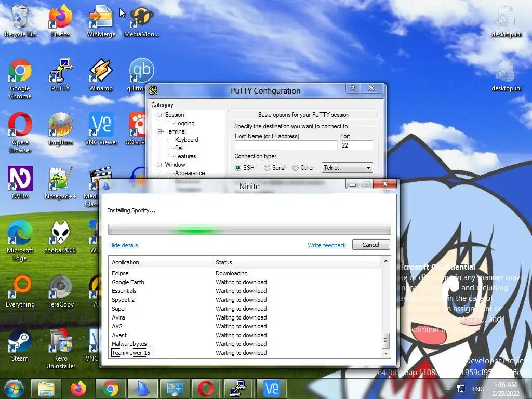Click the Ninite taskbar icon

[142, 389]
